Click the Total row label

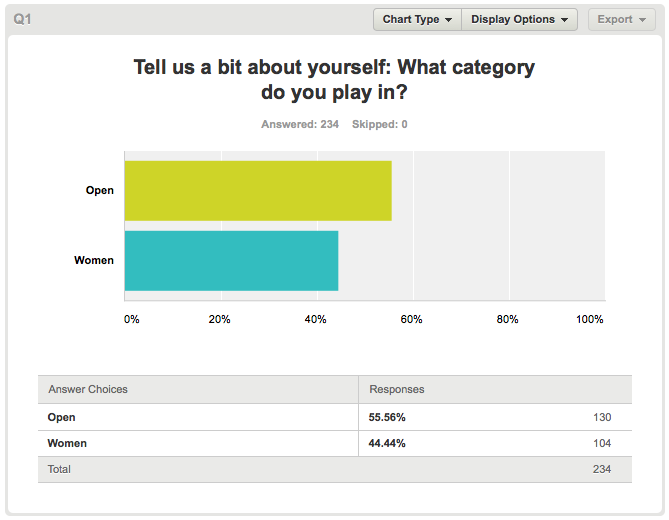click(59, 469)
